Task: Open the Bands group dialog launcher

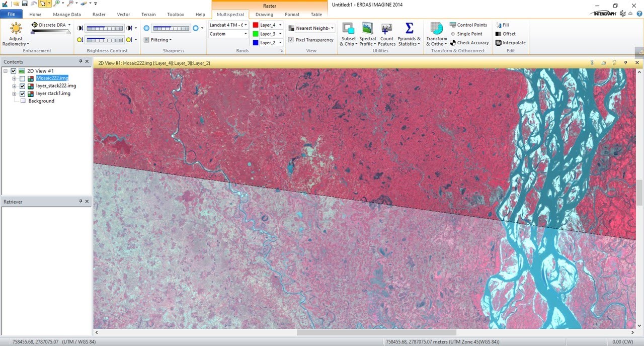Action: click(x=281, y=51)
